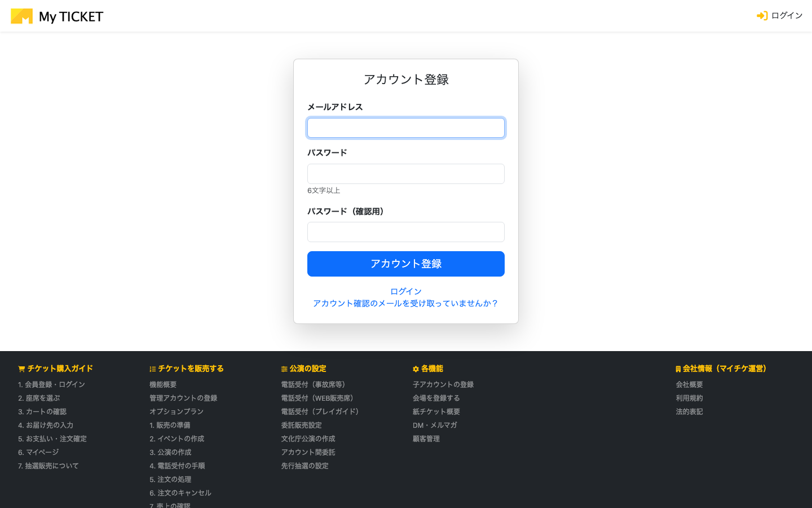The width and height of the screenshot is (812, 508).
Task: Click the building icon beside 会社情報
Action: click(x=678, y=369)
